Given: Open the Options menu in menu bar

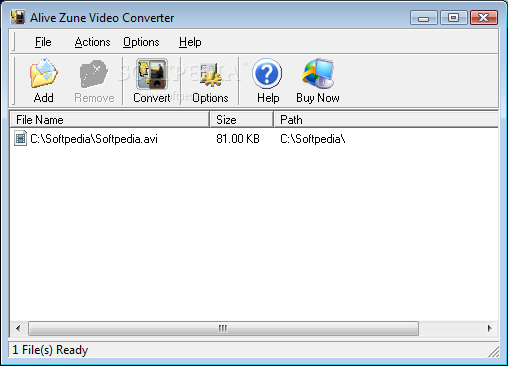Looking at the screenshot, I should pos(141,42).
